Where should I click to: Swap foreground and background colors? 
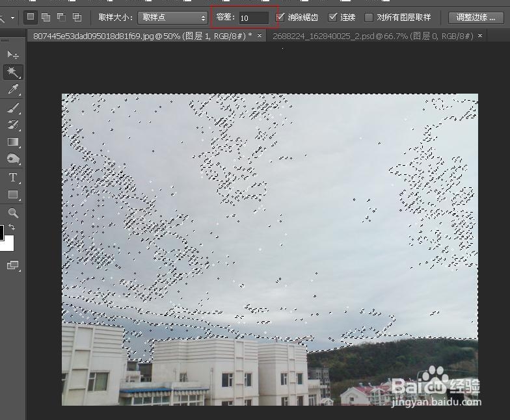(12, 226)
